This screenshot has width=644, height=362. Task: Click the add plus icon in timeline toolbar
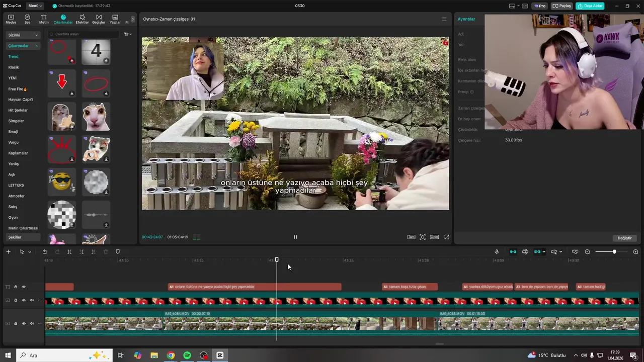(x=8, y=252)
